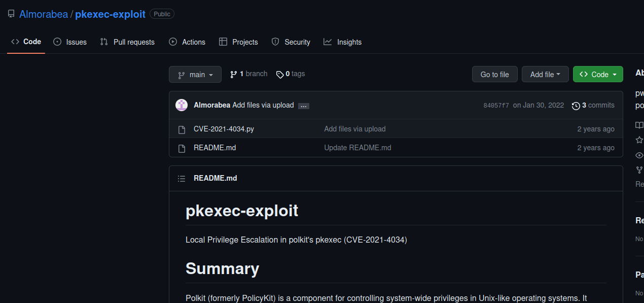644x303 pixels.
Task: Click the Issues circle-dot icon
Action: [57, 42]
